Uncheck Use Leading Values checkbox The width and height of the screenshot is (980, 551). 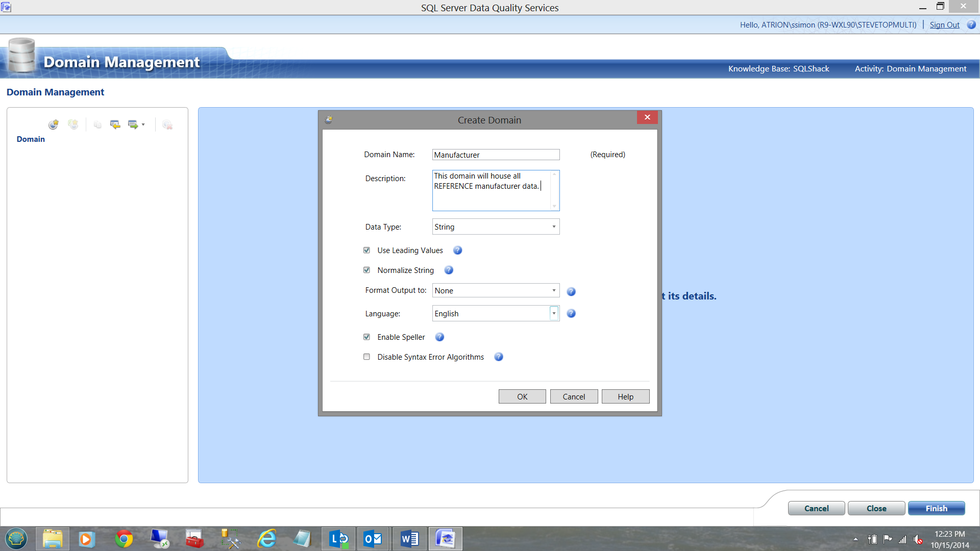[x=366, y=251]
